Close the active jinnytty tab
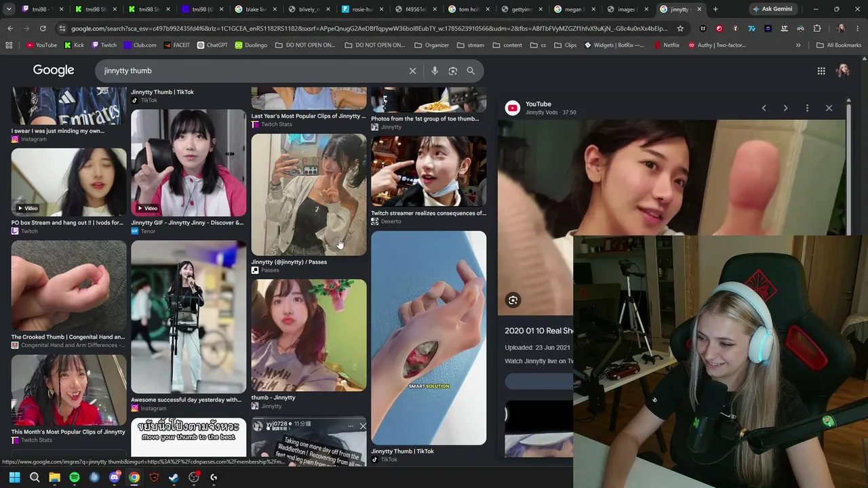Viewport: 868px width, 488px height. pyautogui.click(x=699, y=9)
